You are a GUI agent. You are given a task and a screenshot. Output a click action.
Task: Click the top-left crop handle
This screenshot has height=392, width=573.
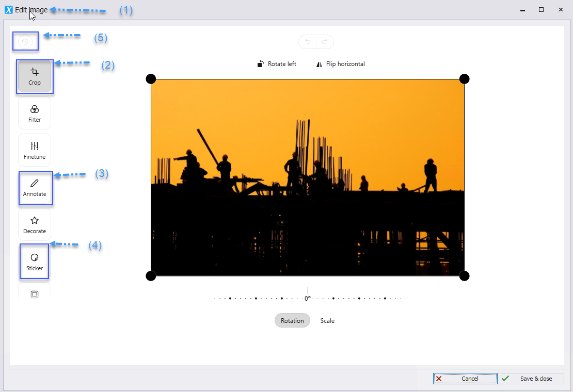(151, 79)
